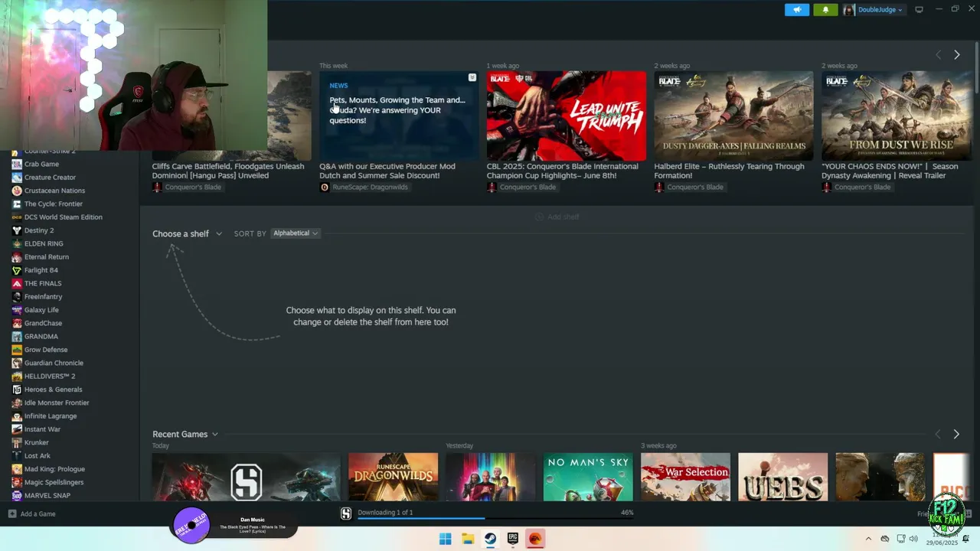Click the Big Picture mode monitor icon
Image resolution: width=980 pixels, height=551 pixels.
coord(919,10)
